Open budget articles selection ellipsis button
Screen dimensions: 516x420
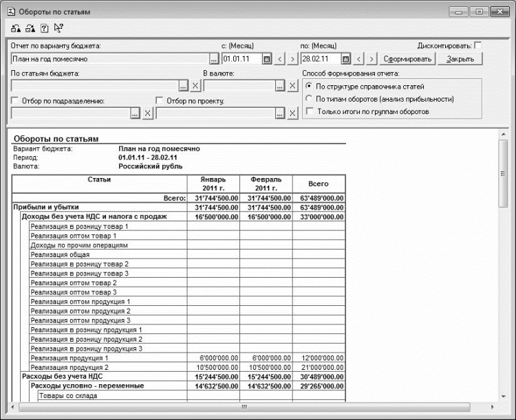pos(183,86)
